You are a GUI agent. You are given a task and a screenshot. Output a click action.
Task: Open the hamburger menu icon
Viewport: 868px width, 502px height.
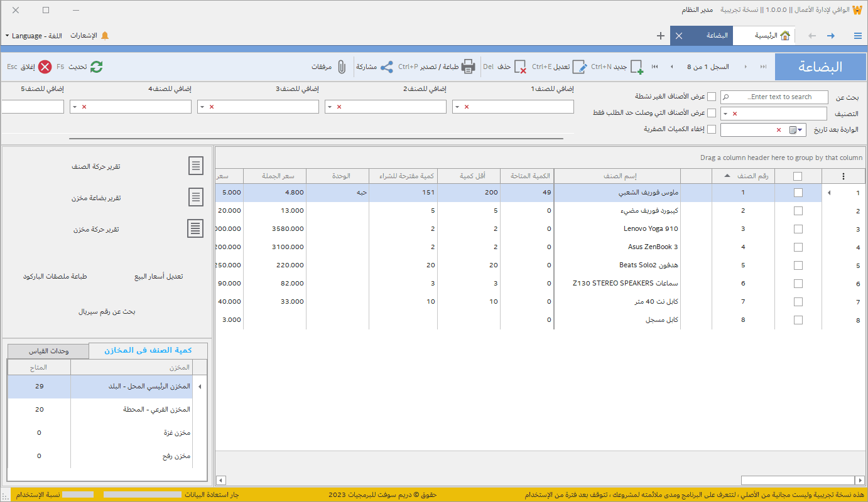point(858,36)
